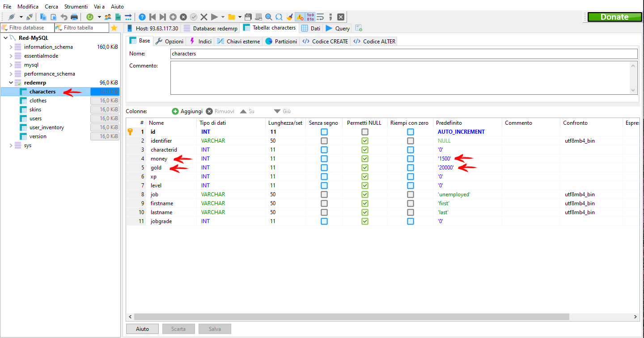Click into the Nome text field
Image resolution: width=644 pixels, height=338 pixels.
click(x=403, y=54)
